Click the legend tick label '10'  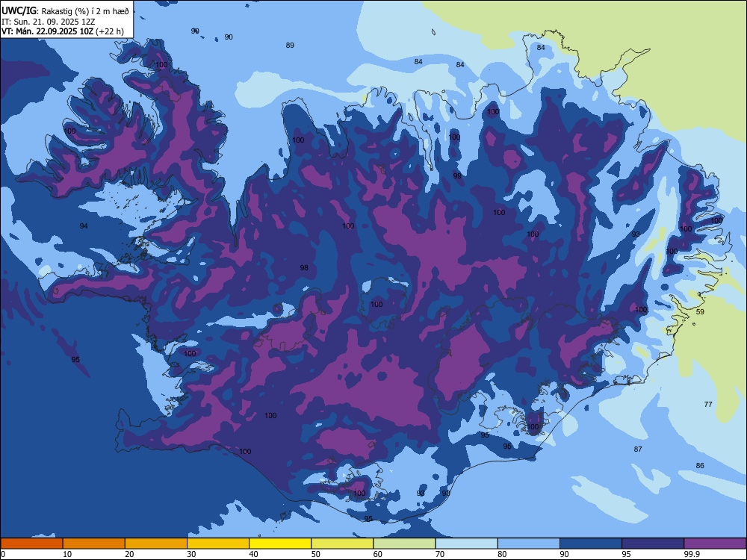click(67, 554)
